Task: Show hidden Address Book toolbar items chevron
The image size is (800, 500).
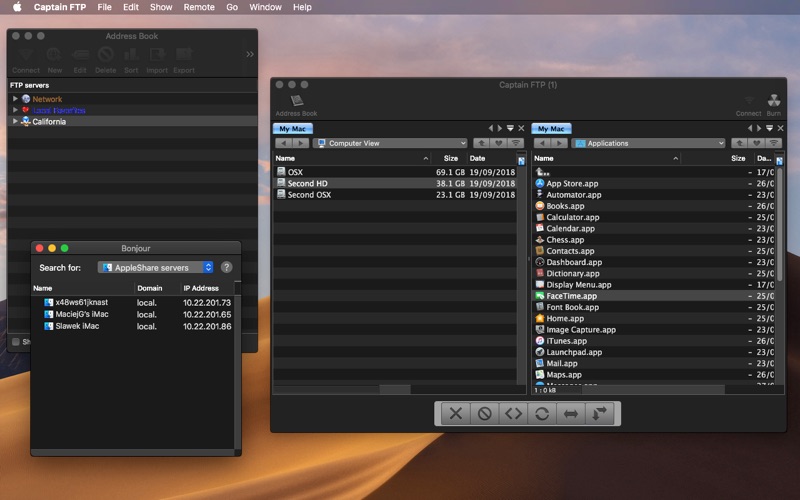Action: tap(249, 54)
